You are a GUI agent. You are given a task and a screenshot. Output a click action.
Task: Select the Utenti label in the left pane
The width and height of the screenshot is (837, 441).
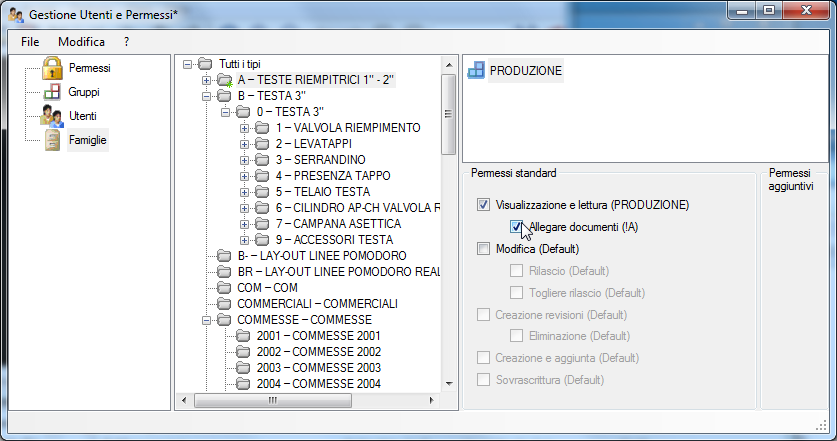83,116
